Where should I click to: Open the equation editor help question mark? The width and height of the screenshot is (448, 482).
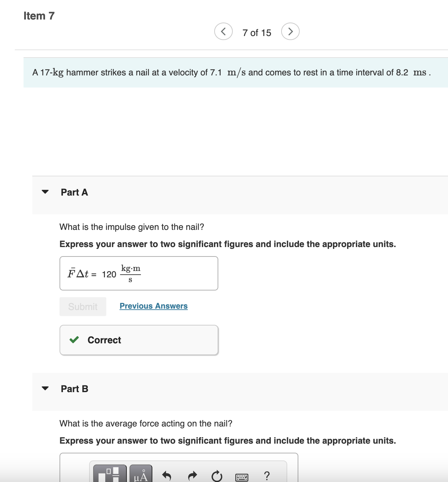point(267,475)
